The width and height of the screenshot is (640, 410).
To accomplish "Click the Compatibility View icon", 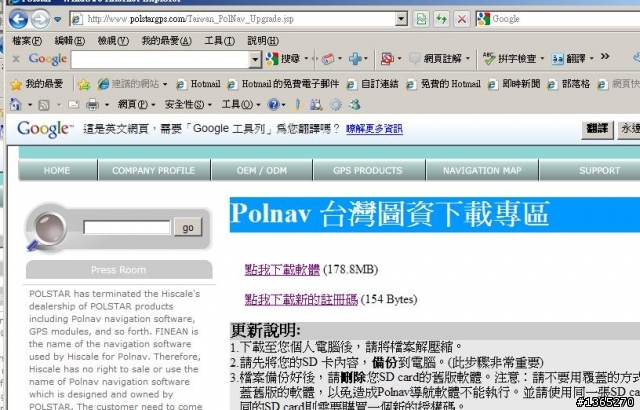I will click(x=421, y=19).
